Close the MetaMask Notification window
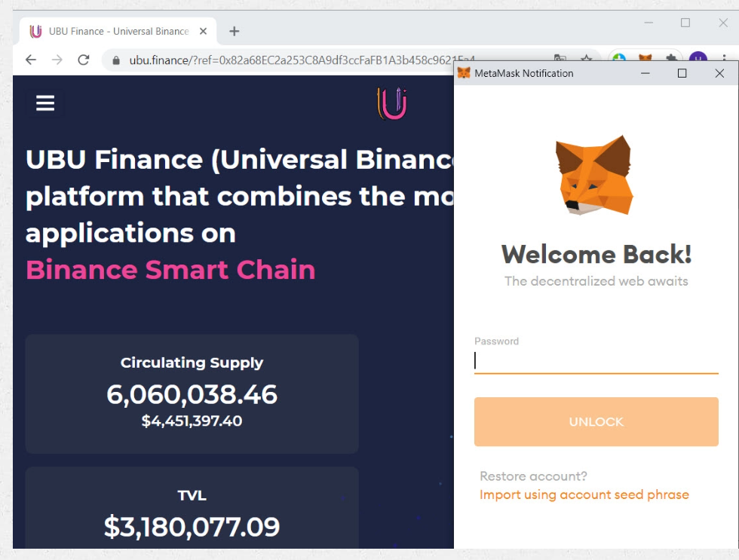The width and height of the screenshot is (739, 560). click(x=719, y=73)
